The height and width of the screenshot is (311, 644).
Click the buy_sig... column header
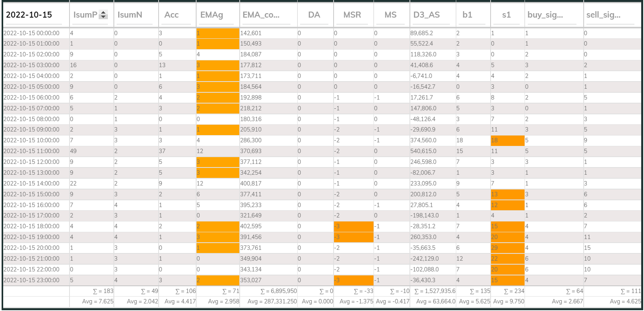pyautogui.click(x=545, y=15)
